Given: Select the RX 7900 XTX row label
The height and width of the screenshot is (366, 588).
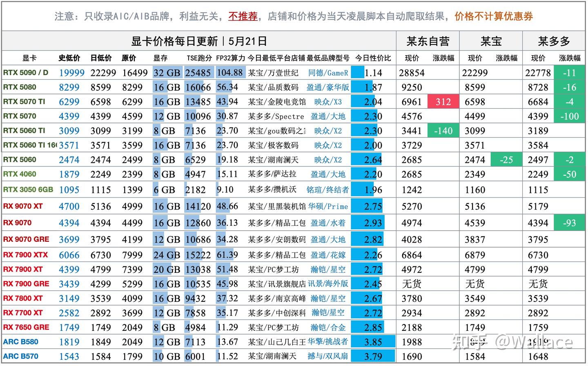Looking at the screenshot, I should (x=25, y=255).
